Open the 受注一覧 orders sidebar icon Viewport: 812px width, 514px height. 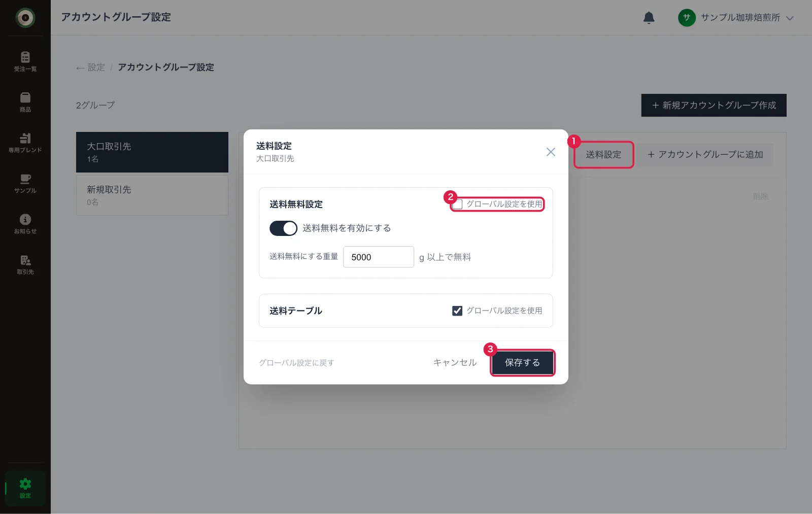click(25, 61)
